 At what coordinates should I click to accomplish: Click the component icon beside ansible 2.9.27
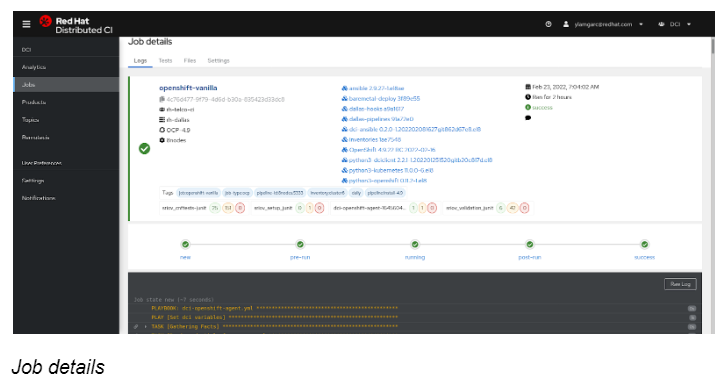344,88
